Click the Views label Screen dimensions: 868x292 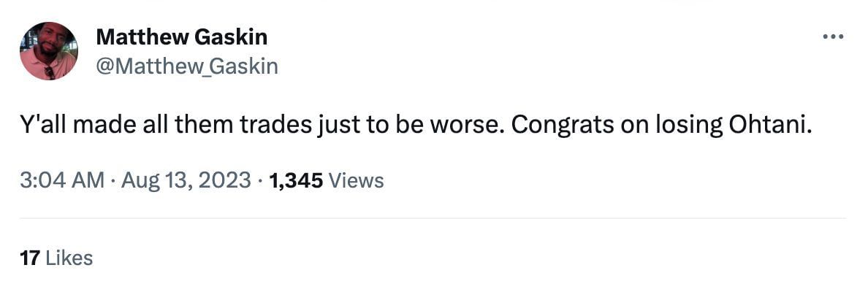coord(357,180)
